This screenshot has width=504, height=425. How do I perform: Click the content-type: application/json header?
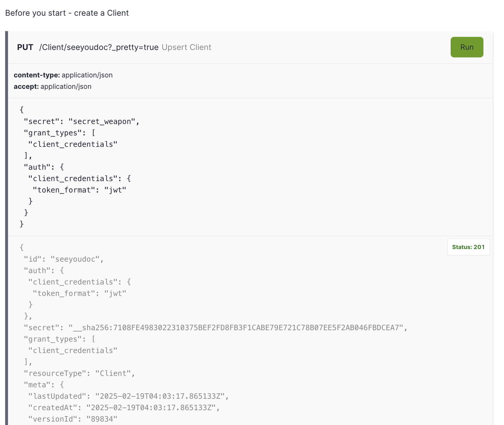pyautogui.click(x=63, y=75)
